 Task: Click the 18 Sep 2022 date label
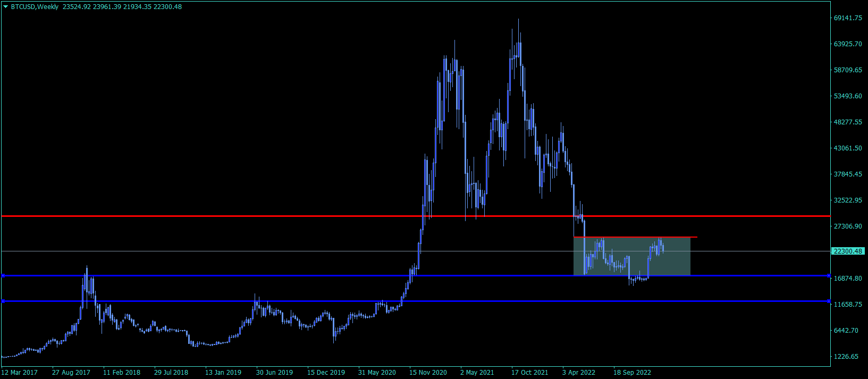pos(632,373)
